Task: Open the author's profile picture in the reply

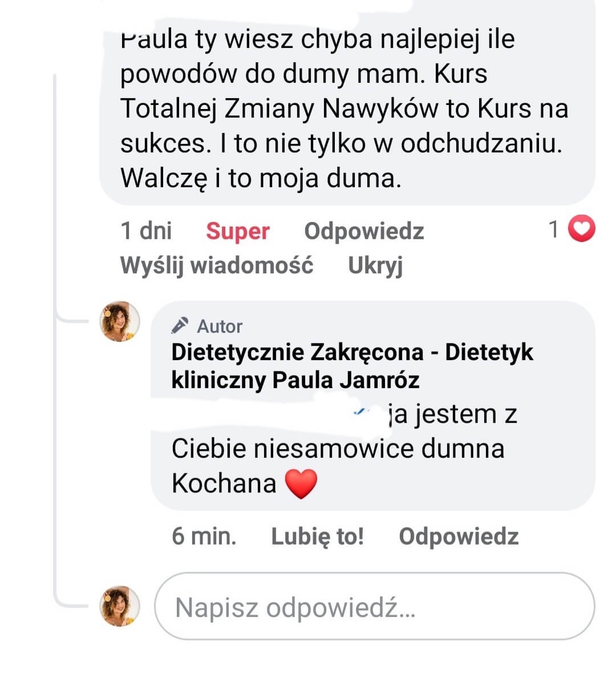Action: coord(120,321)
